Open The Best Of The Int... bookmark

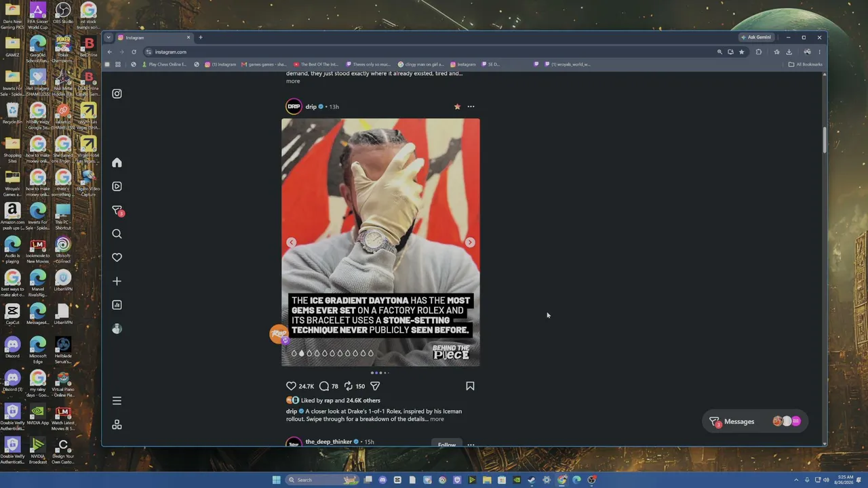316,64
